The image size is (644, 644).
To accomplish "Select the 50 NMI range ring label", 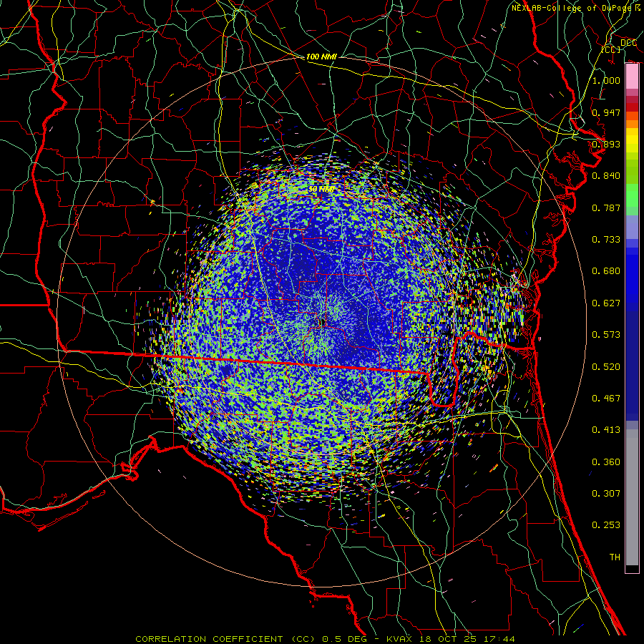I will (321, 189).
